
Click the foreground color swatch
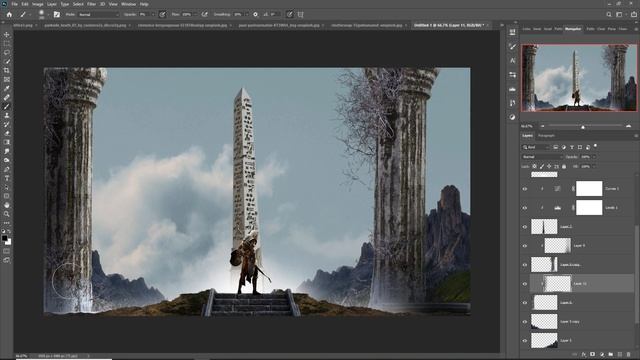4,238
